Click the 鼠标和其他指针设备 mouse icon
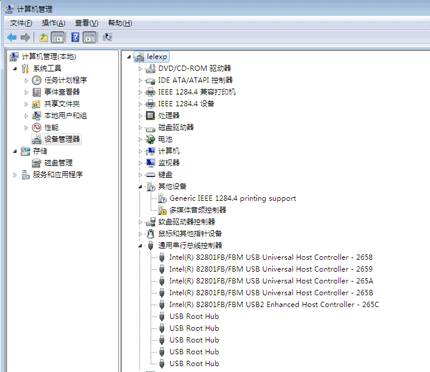The image size is (430, 372). coord(151,233)
